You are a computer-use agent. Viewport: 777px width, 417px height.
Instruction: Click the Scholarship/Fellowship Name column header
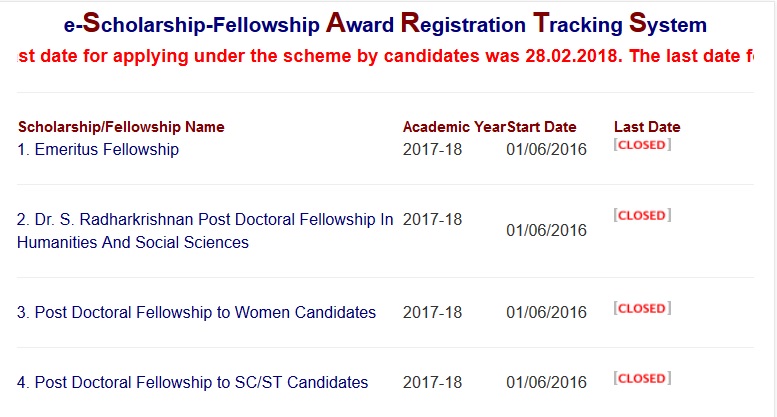[x=121, y=127]
